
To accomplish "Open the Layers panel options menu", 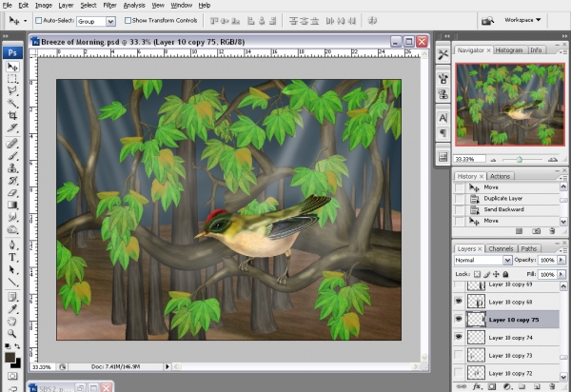I will coord(562,249).
